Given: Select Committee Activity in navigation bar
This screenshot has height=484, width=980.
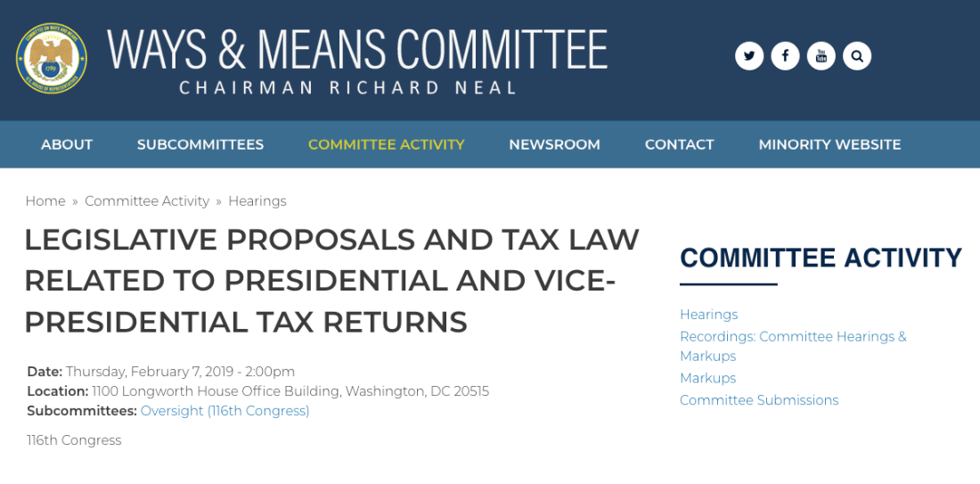Looking at the screenshot, I should coord(387,144).
